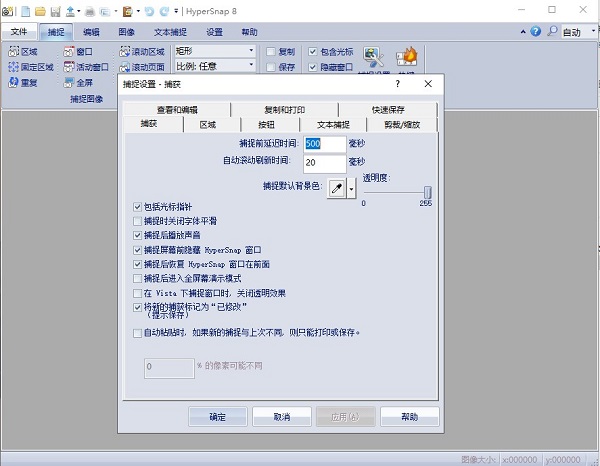Open the 帮助 ribbon tab
Viewport: 600px width, 466px height.
249,32
